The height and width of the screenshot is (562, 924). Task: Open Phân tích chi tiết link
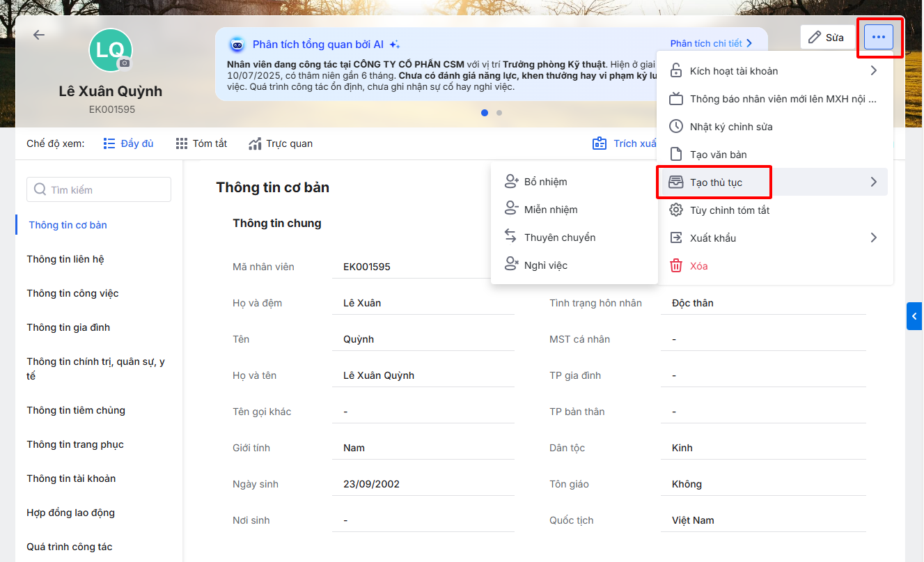click(x=711, y=43)
